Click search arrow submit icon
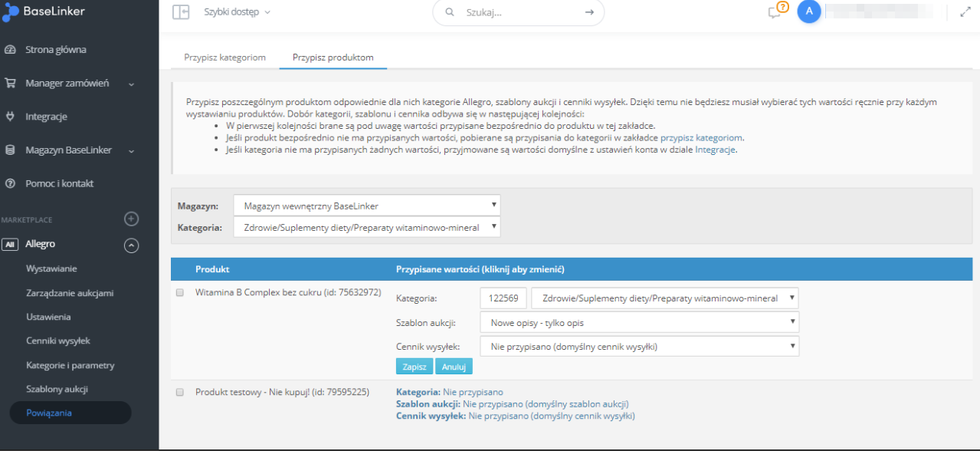Image resolution: width=980 pixels, height=451 pixels. coord(589,12)
